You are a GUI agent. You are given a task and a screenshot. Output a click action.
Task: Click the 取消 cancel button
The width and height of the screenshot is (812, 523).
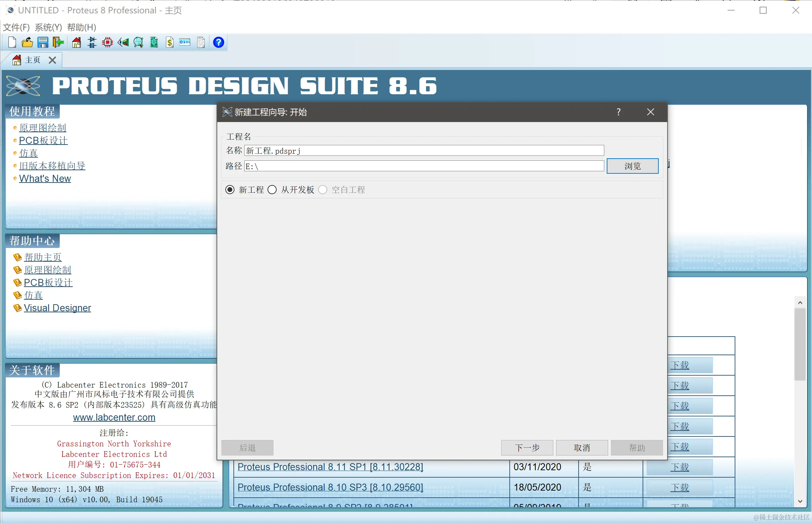(582, 448)
